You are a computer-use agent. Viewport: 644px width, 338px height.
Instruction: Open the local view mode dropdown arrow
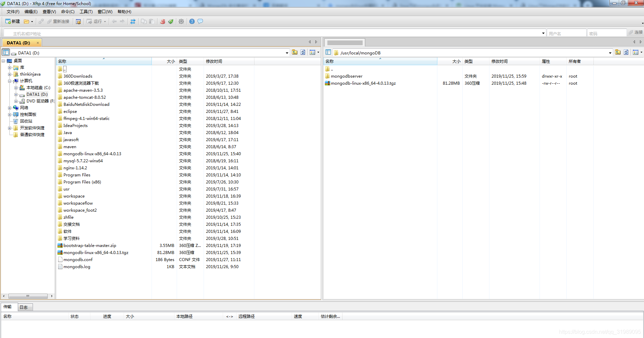coord(318,52)
